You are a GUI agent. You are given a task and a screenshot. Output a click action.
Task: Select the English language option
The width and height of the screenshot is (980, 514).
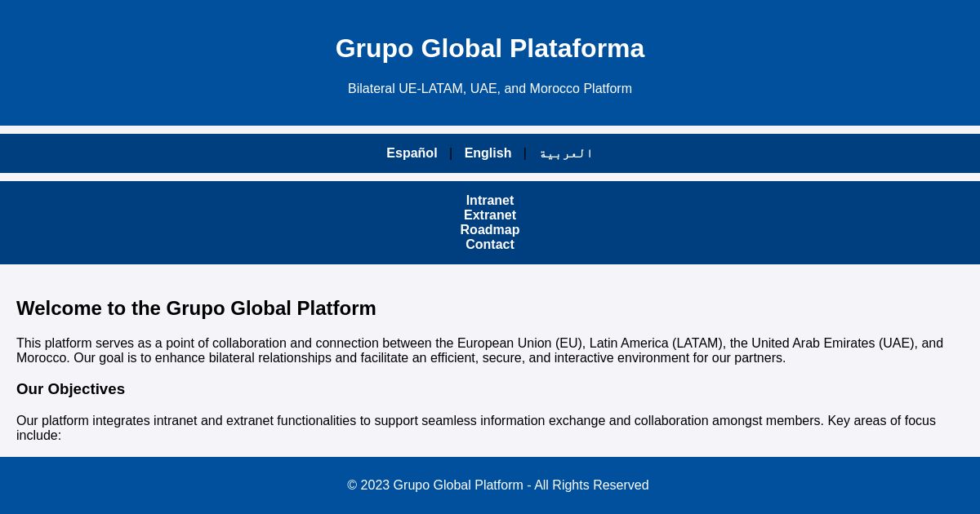(488, 153)
